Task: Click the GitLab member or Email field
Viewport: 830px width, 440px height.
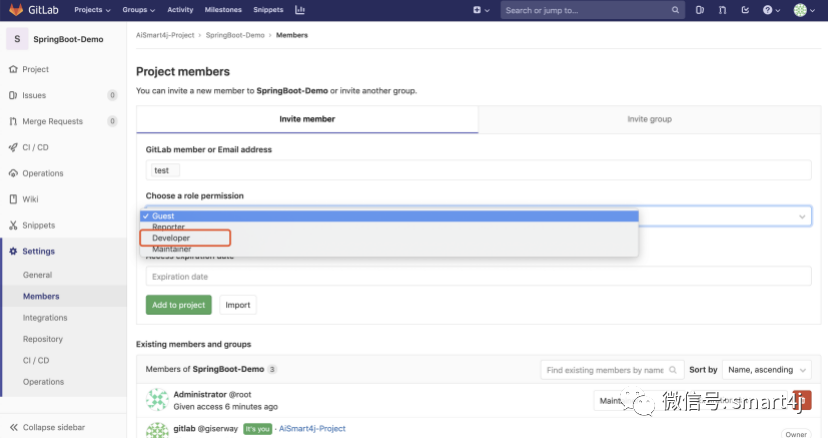Action: (479, 170)
